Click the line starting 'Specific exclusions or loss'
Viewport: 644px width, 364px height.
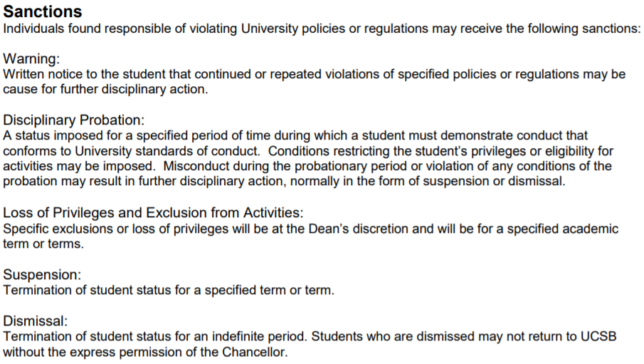[x=311, y=229]
